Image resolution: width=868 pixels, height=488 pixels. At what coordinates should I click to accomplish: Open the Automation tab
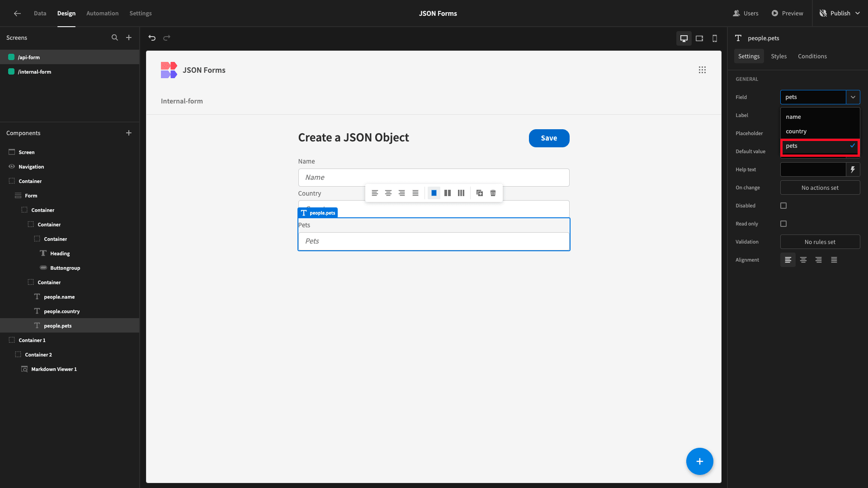click(103, 14)
